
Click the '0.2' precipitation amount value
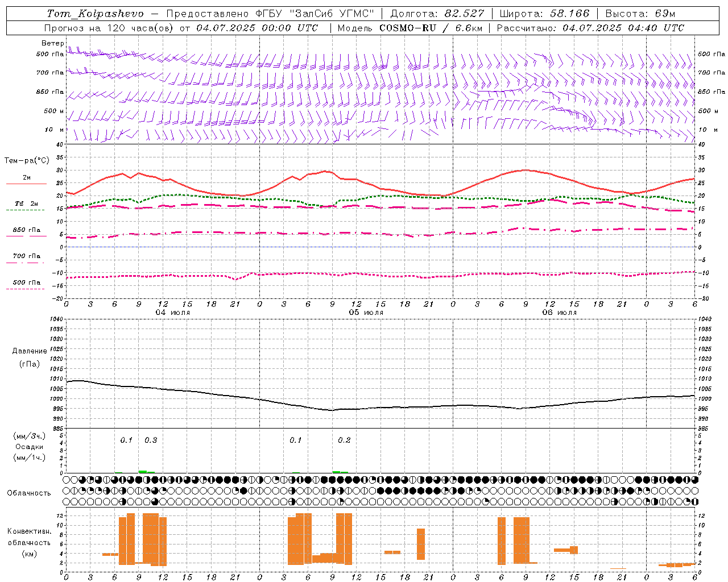pos(344,440)
